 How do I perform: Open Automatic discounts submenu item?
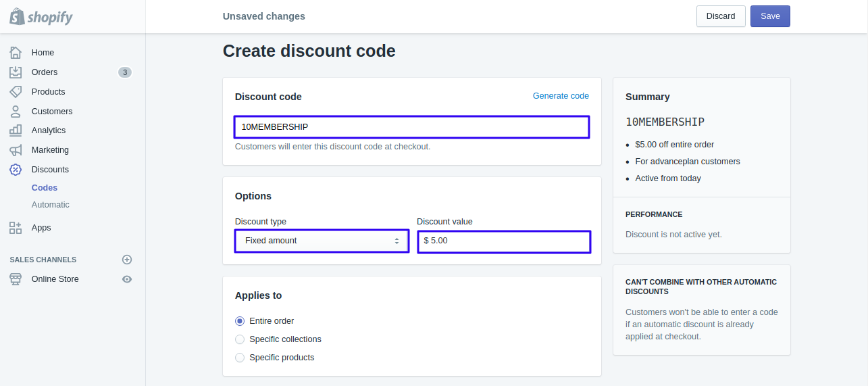click(x=51, y=205)
